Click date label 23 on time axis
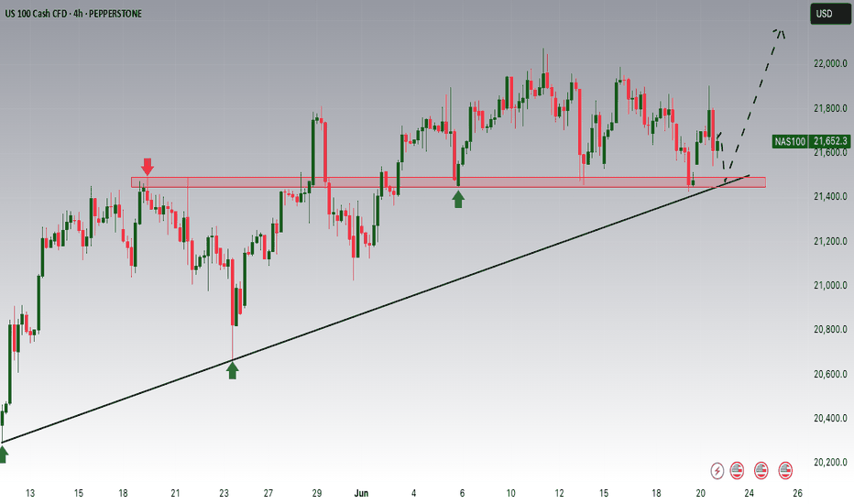Viewport: 854px width, 504px height. pos(224,493)
